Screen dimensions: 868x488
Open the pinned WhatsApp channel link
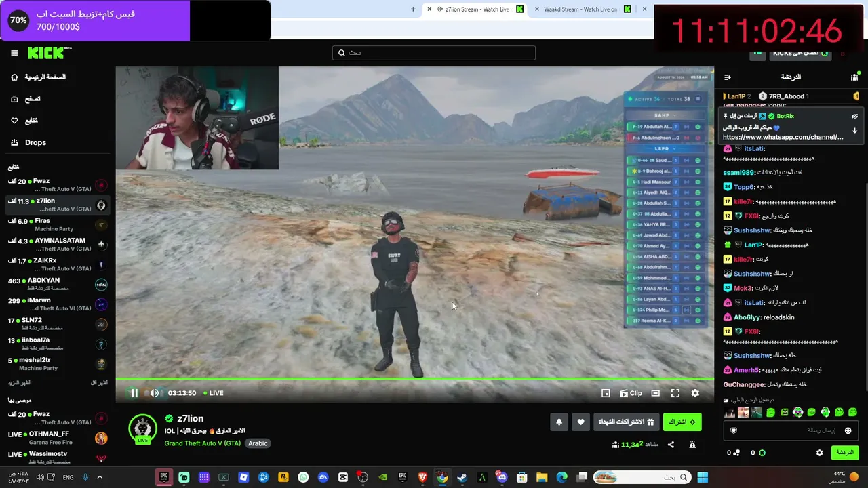[783, 137]
